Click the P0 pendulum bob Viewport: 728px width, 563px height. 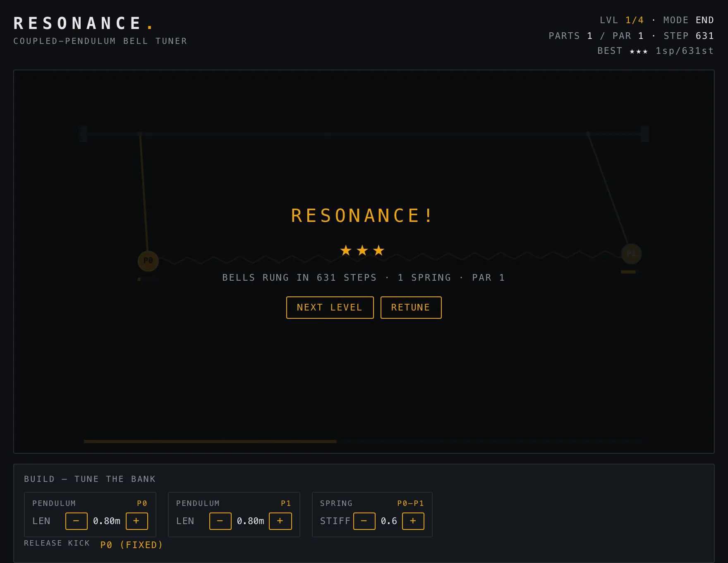click(x=148, y=261)
